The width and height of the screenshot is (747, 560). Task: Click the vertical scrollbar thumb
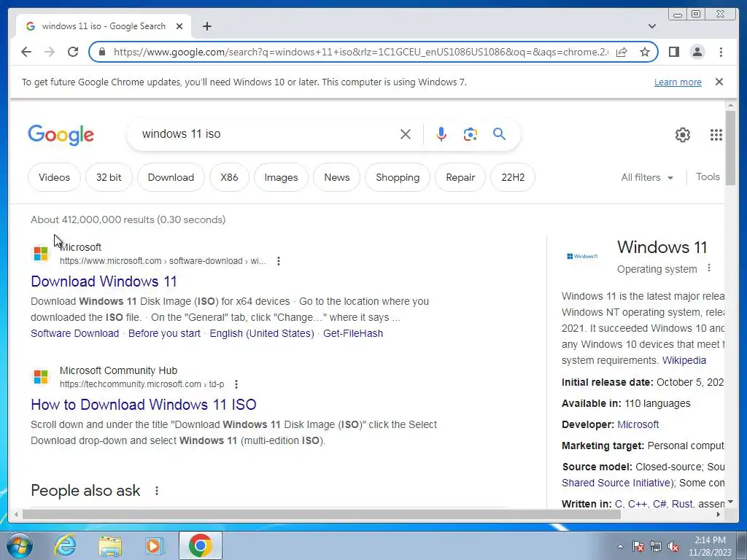(730, 147)
